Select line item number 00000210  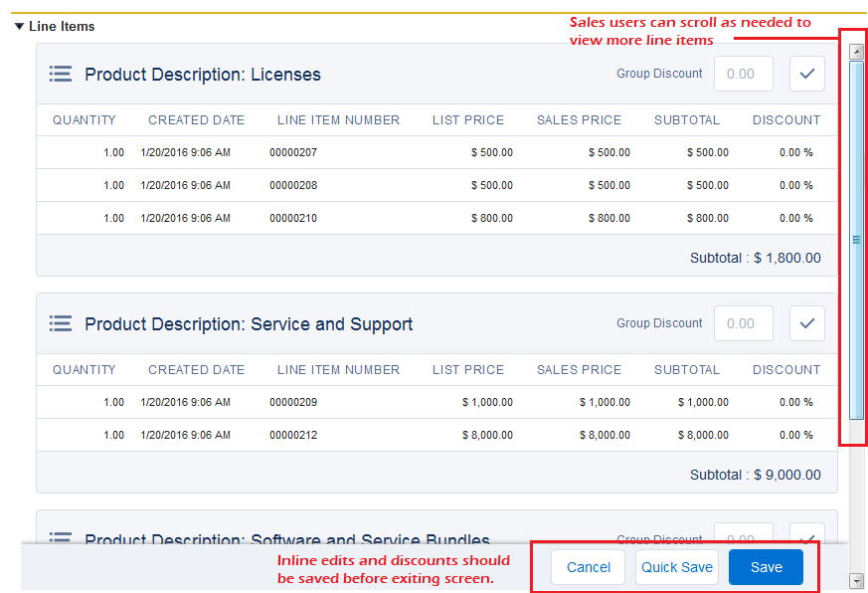tap(293, 218)
